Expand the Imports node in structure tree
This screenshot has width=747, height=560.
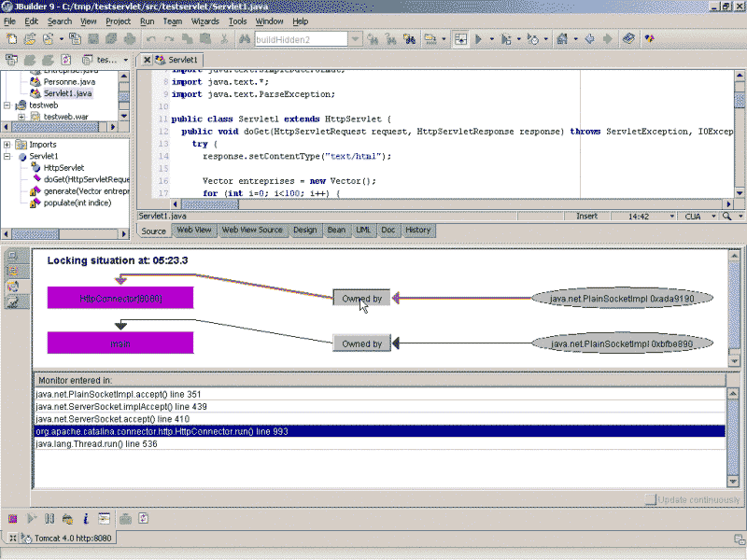pos(7,145)
